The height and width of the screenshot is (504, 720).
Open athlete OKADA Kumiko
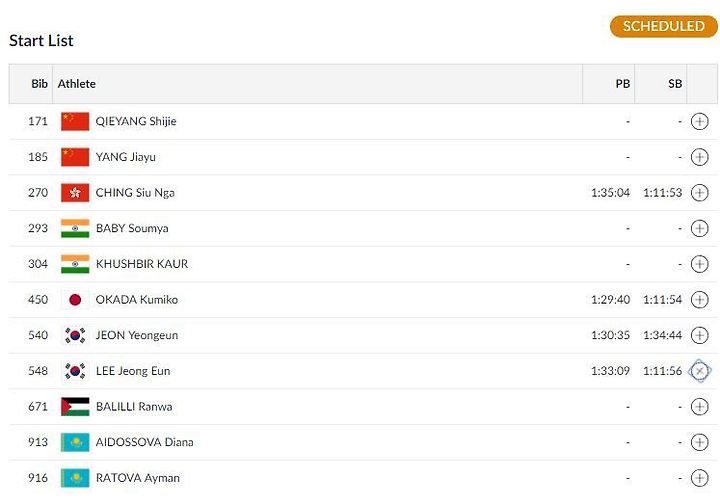(x=137, y=300)
